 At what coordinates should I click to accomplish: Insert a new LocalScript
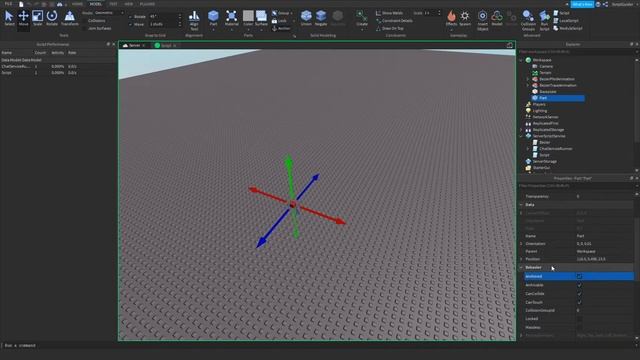[x=566, y=20]
